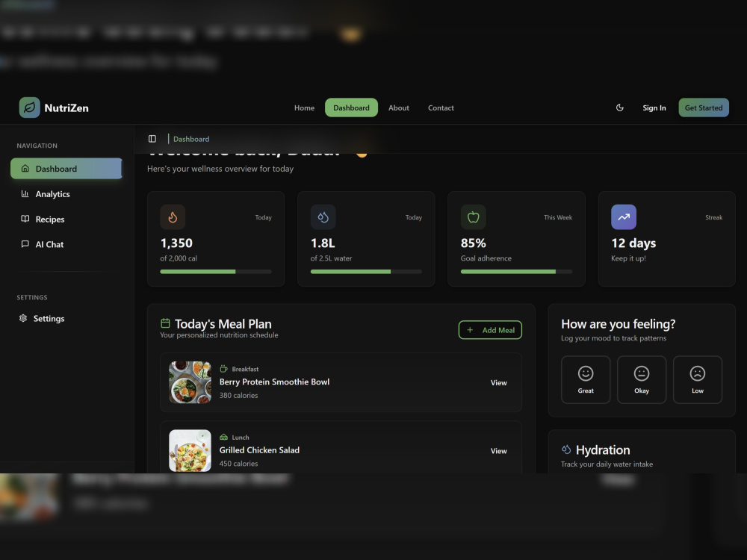This screenshot has height=560, width=747.
Task: Click the '450 calories' text
Action: pos(239,464)
